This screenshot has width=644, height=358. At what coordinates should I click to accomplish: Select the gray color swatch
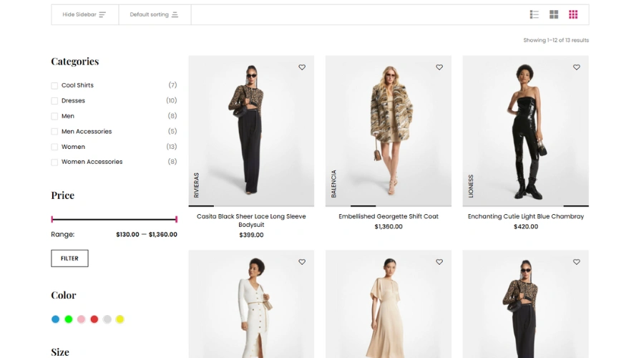click(x=107, y=319)
